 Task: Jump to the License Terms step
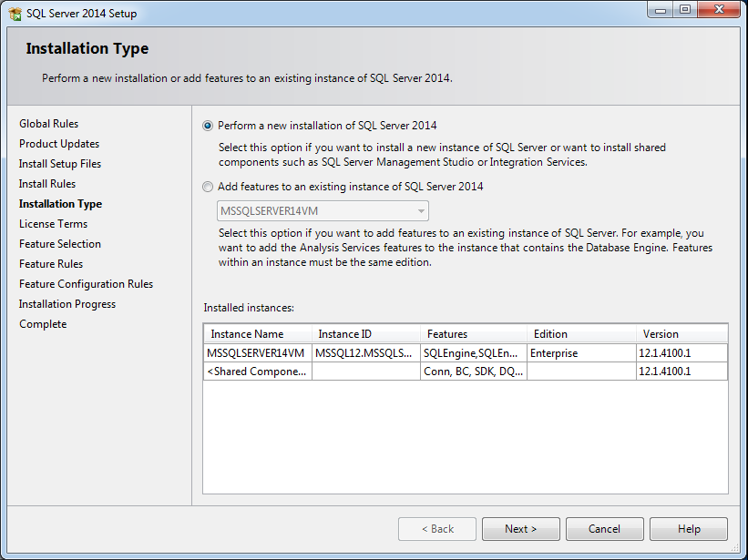coord(53,224)
